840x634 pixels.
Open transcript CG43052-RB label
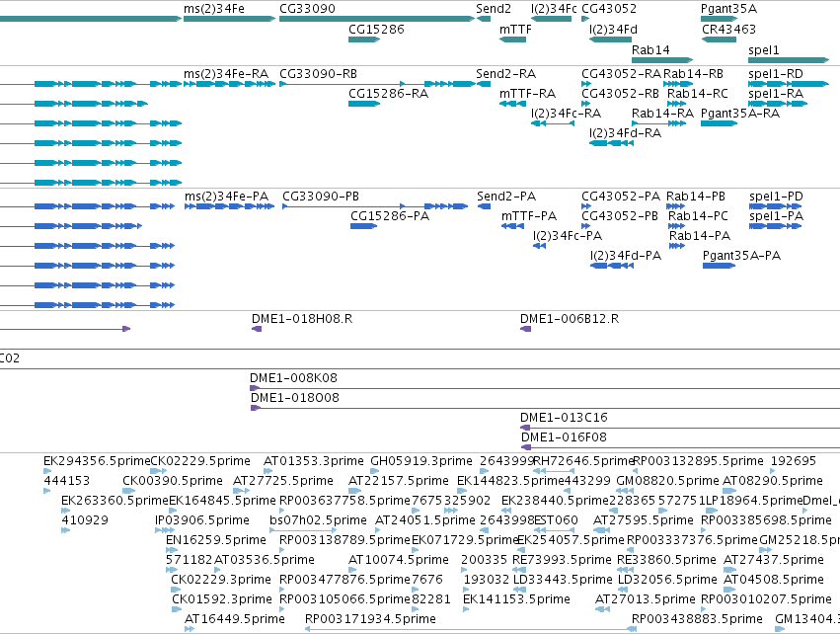coord(620,93)
